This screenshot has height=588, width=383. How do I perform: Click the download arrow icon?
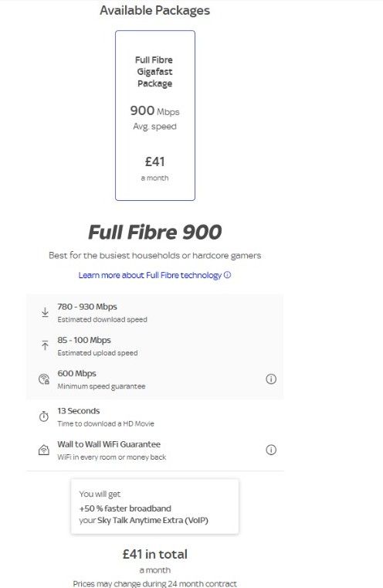pyautogui.click(x=45, y=312)
